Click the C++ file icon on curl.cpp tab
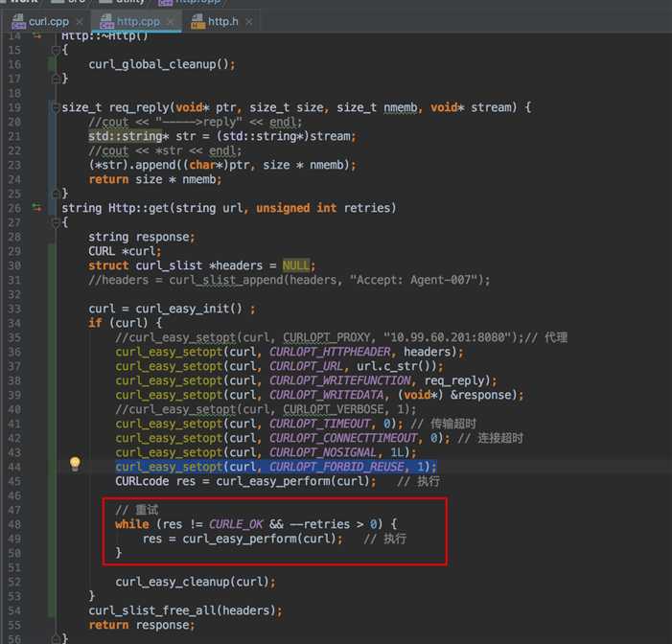This screenshot has width=672, height=644. [18, 21]
